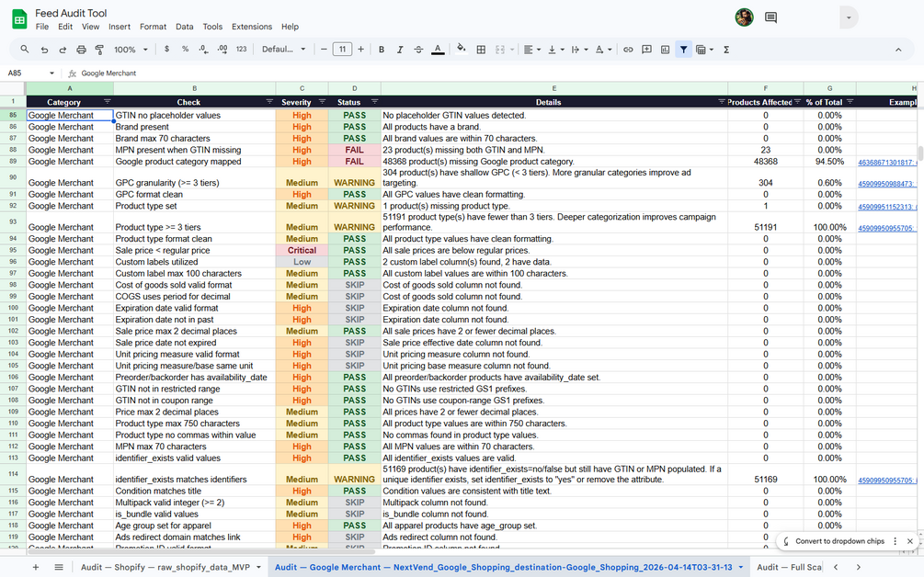Screen dimensions: 924x577
Task: Redo the last undone action
Action: pos(63,50)
